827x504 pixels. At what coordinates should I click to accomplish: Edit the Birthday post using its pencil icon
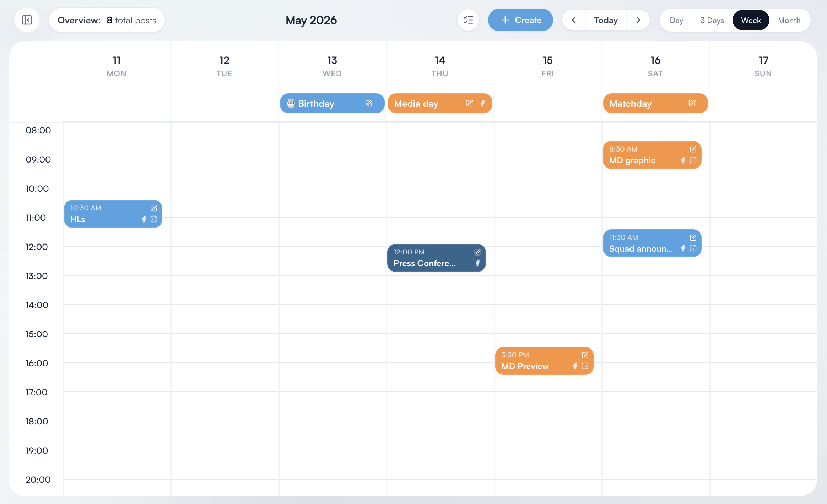tap(369, 103)
